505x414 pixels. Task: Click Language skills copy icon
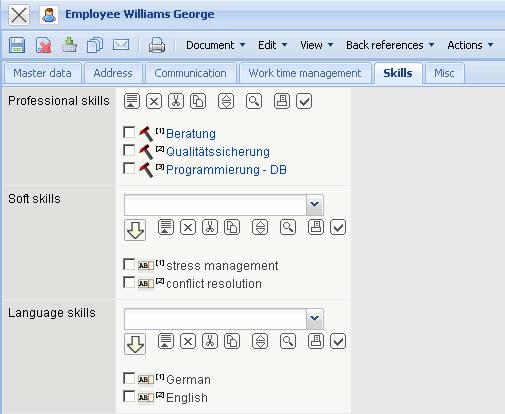click(x=232, y=341)
